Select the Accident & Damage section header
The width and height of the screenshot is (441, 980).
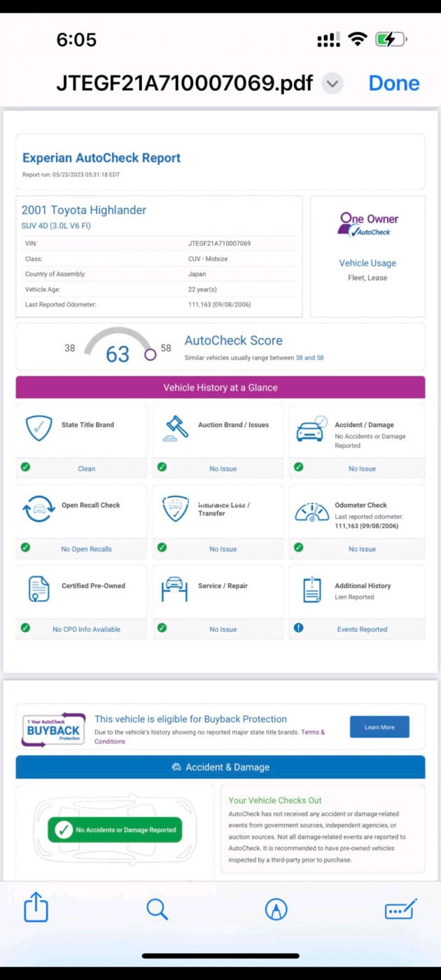[220, 767]
